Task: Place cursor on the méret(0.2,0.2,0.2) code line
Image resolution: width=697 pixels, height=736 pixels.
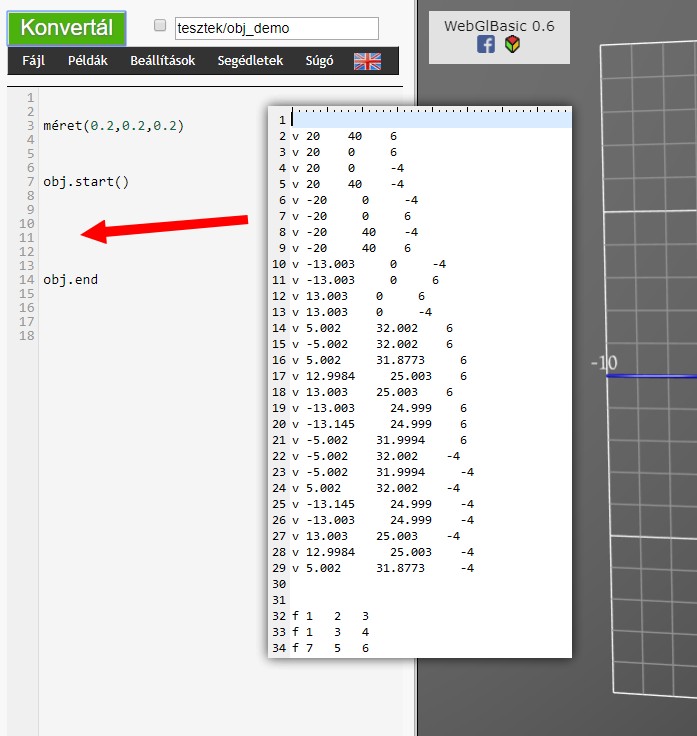Action: [x=114, y=126]
